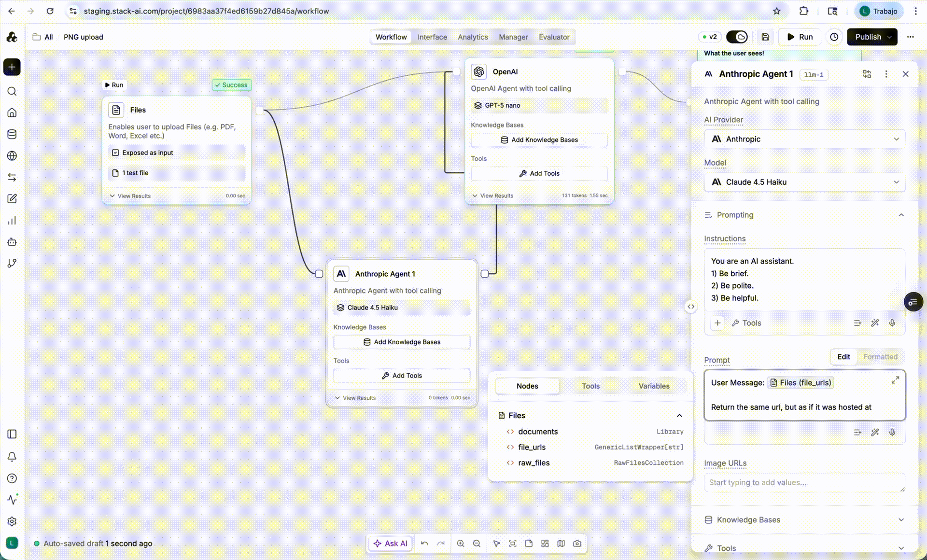Image resolution: width=927 pixels, height=560 pixels.
Task: Open the Claude 4.5 Haiku model dropdown
Action: pyautogui.click(x=804, y=182)
